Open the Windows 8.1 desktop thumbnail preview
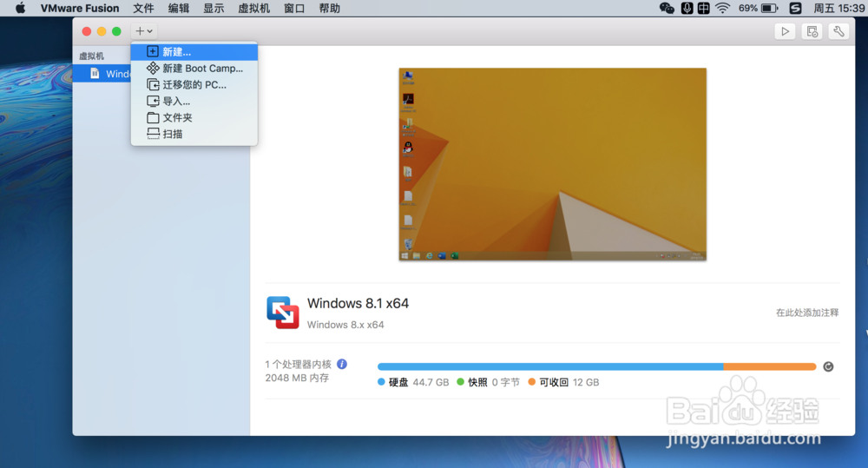This screenshot has width=868, height=468. (552, 164)
